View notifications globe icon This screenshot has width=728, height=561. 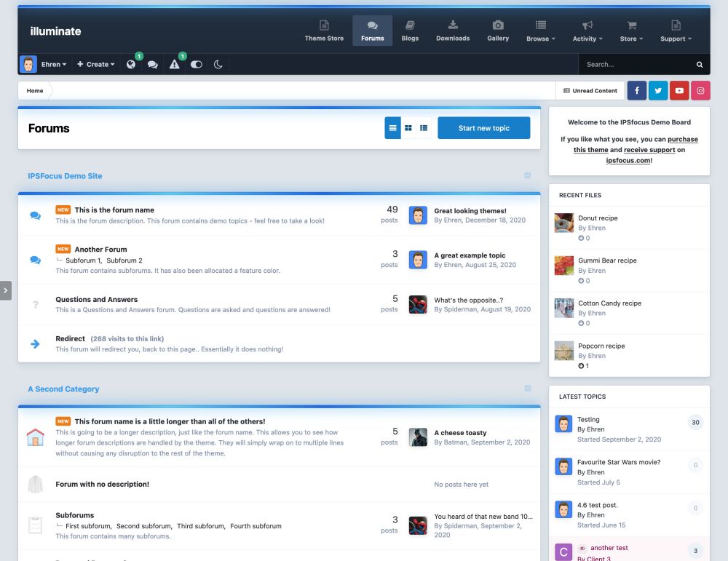coord(131,65)
